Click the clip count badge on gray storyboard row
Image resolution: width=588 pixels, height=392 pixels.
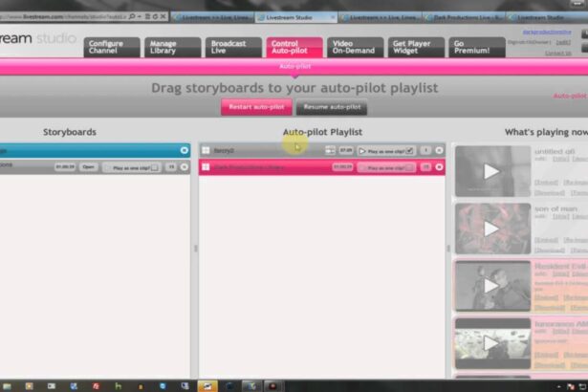pyautogui.click(x=171, y=167)
